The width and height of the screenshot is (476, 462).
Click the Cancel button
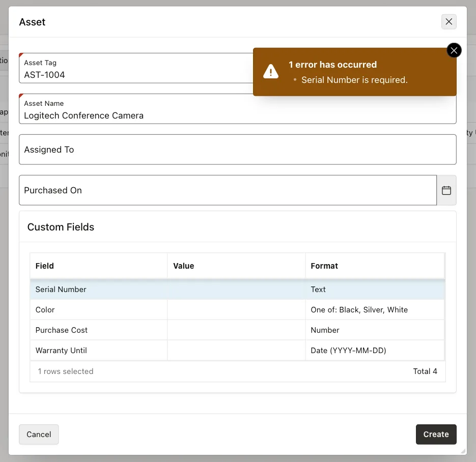tap(39, 434)
